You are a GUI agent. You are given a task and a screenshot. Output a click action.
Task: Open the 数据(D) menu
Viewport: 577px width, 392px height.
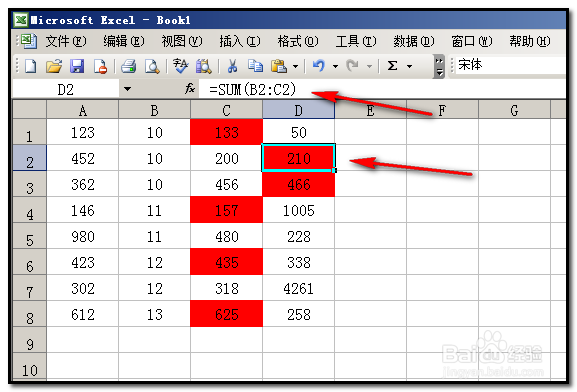click(x=414, y=41)
